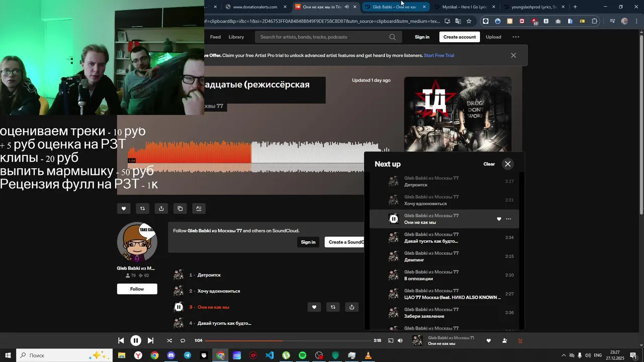Like 'Они не как мы' in tracklist row
The width and height of the screenshot is (644, 362).
click(x=314, y=307)
